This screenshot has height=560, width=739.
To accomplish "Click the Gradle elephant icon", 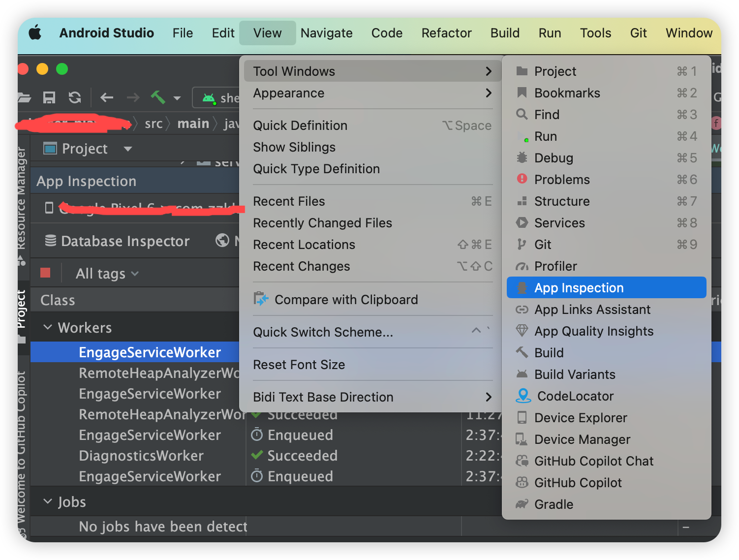I will 522,504.
